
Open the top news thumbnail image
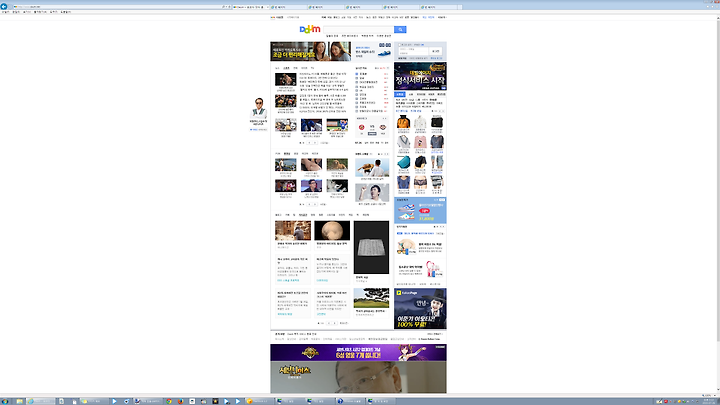286,79
